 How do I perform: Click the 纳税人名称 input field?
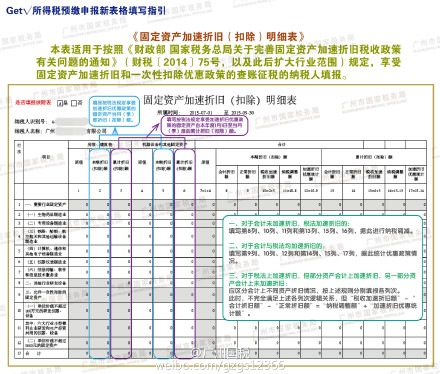(x=71, y=131)
